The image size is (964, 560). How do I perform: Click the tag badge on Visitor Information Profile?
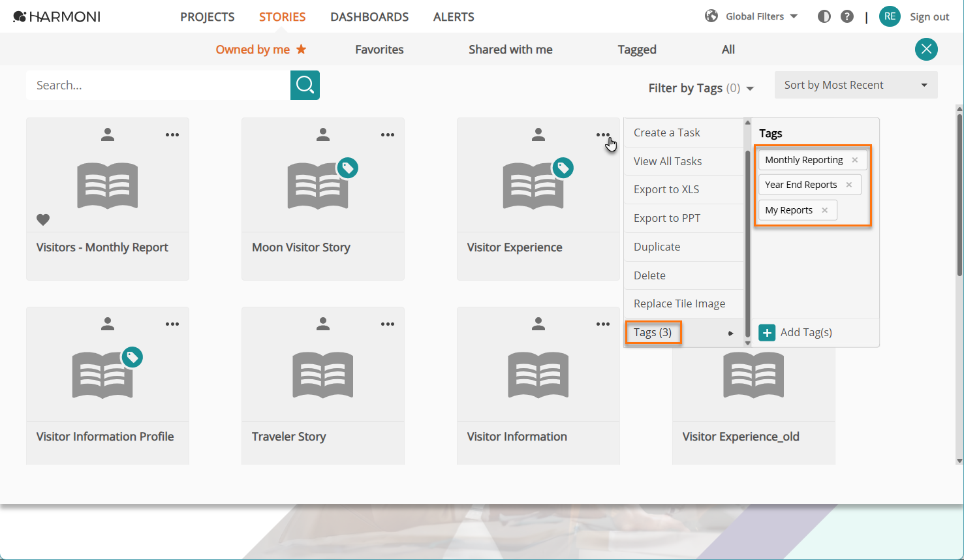[132, 358]
